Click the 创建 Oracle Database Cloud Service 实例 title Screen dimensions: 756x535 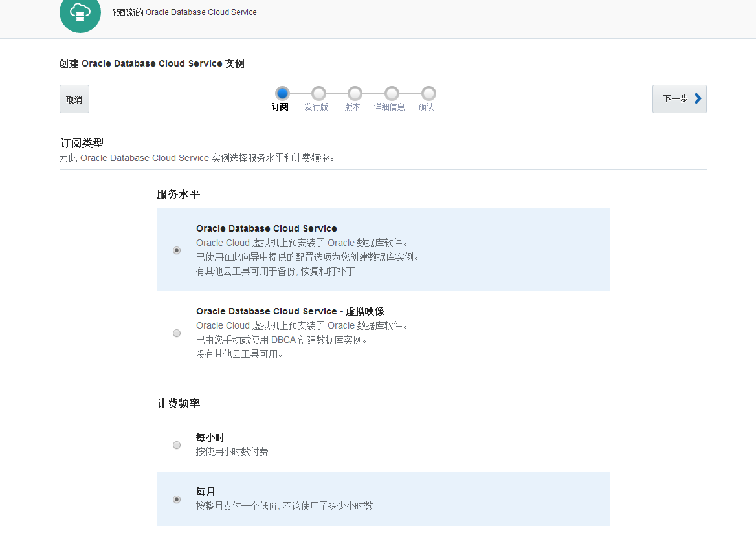[152, 63]
